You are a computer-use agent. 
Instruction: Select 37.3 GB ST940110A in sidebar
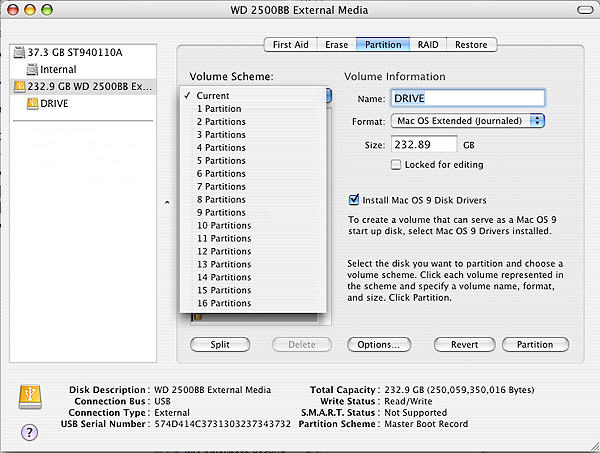pyautogui.click(x=83, y=52)
